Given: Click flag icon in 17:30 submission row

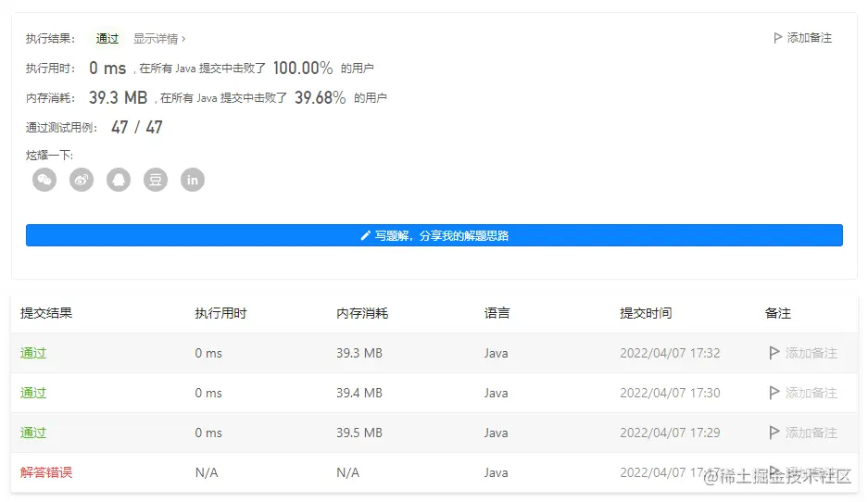Looking at the screenshot, I should click(x=774, y=393).
